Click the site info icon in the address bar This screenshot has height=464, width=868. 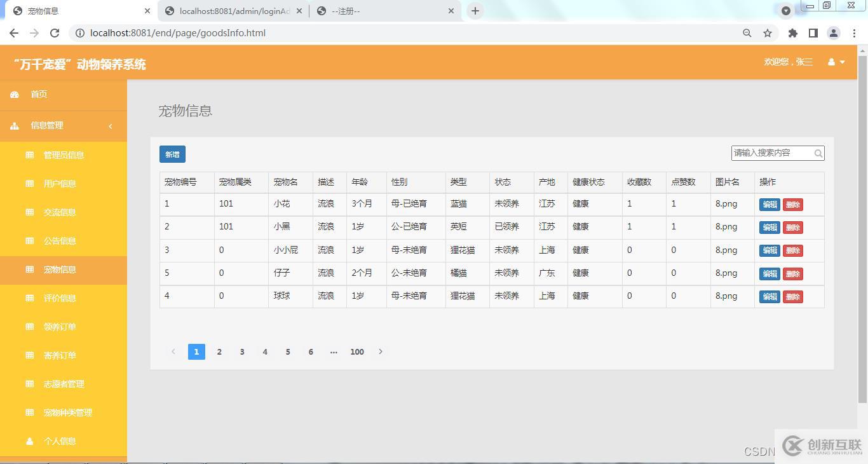coord(79,33)
